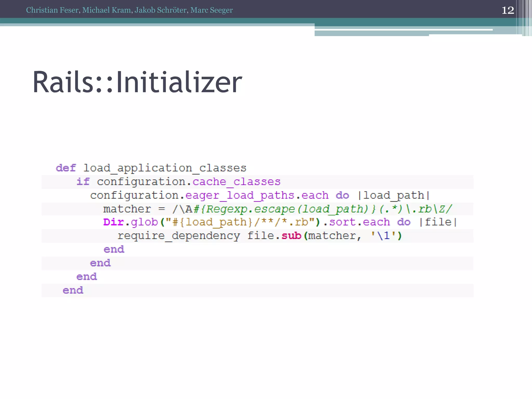Click the 'def load_application_classes' line

pos(151,168)
